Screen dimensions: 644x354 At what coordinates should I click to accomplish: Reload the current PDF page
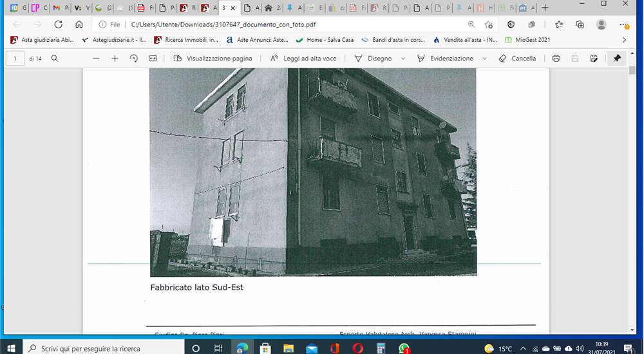(x=59, y=24)
